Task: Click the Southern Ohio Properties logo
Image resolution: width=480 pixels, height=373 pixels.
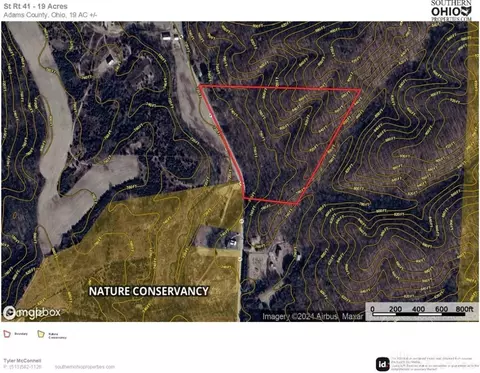Action: tap(451, 10)
